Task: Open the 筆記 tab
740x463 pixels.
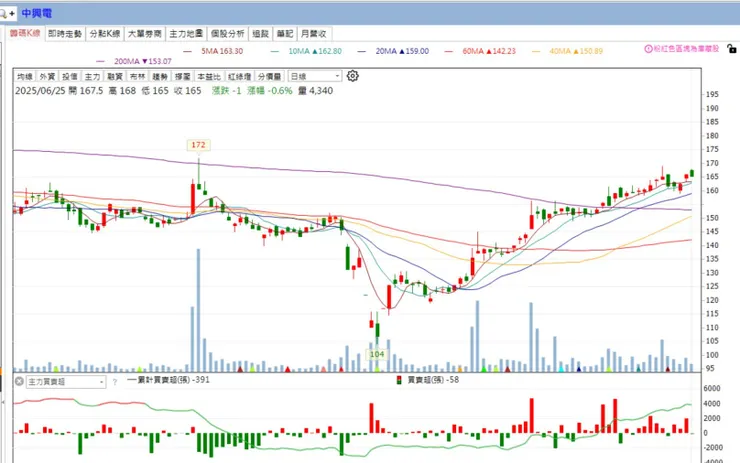Action: 285,34
